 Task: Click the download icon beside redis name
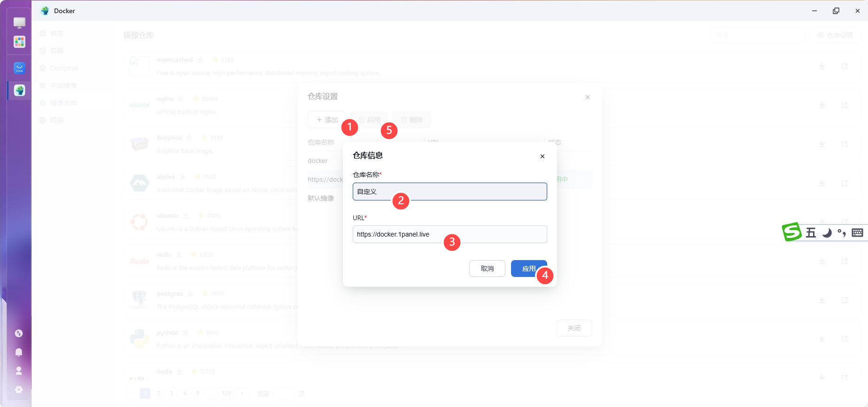click(x=179, y=254)
